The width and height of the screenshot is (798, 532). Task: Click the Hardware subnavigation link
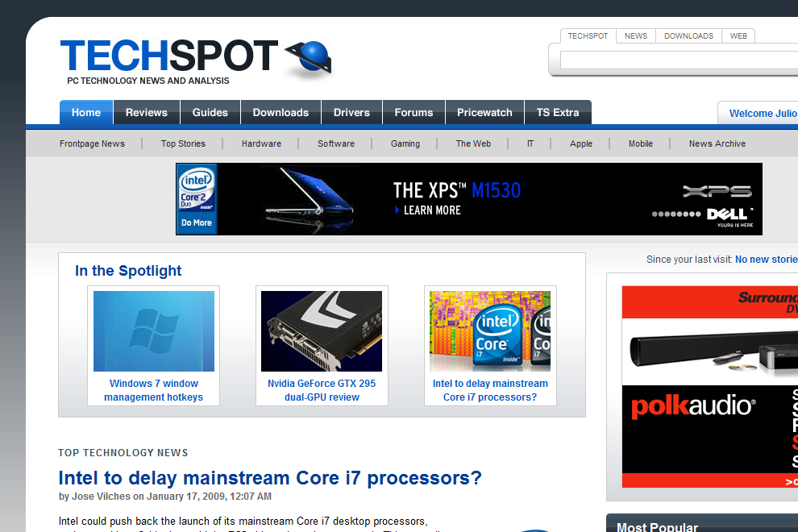click(261, 143)
